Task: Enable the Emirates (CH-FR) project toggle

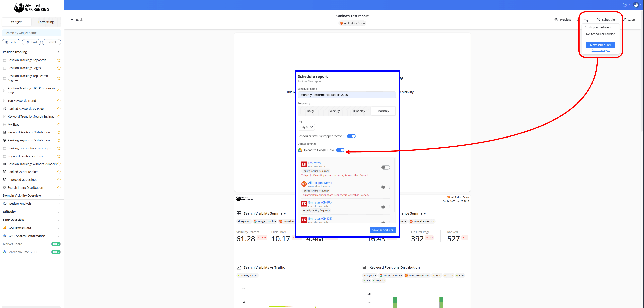Action: click(x=386, y=207)
